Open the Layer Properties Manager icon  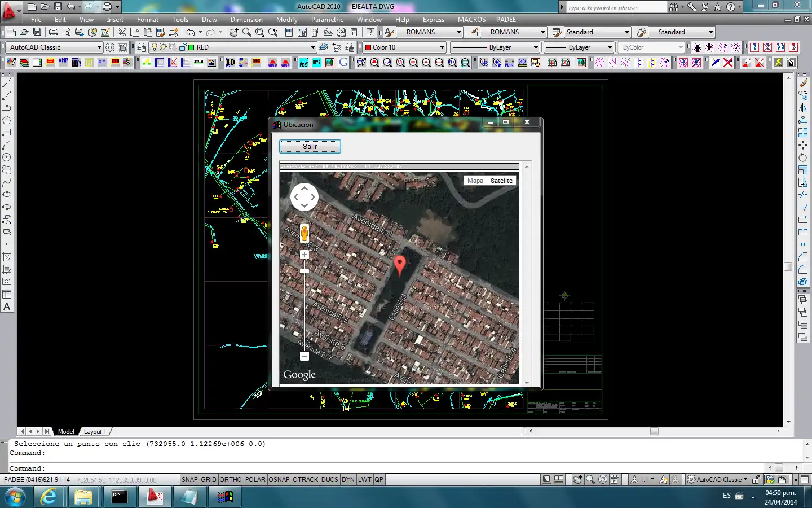tap(142, 47)
